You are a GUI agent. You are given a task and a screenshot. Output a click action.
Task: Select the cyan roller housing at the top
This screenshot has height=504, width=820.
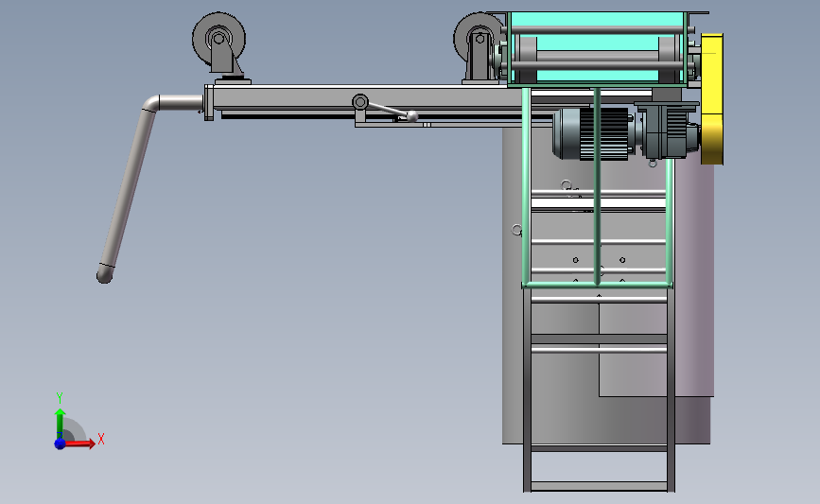point(597,48)
